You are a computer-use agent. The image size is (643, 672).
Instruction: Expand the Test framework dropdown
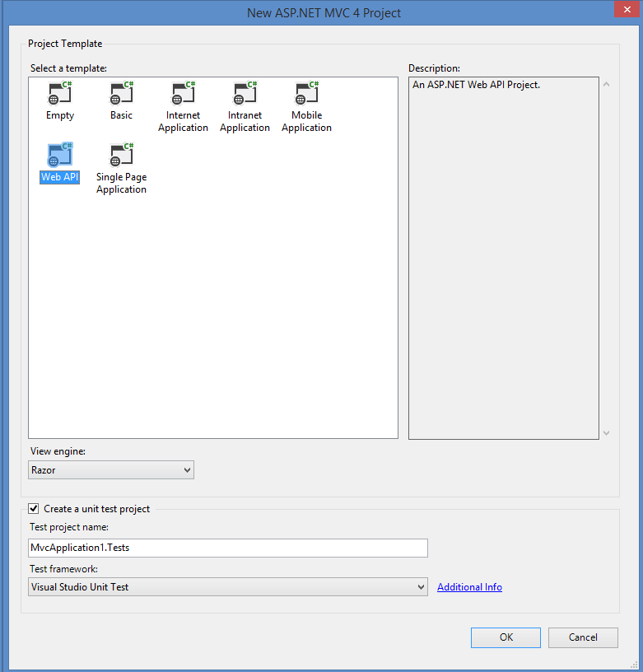pyautogui.click(x=228, y=586)
